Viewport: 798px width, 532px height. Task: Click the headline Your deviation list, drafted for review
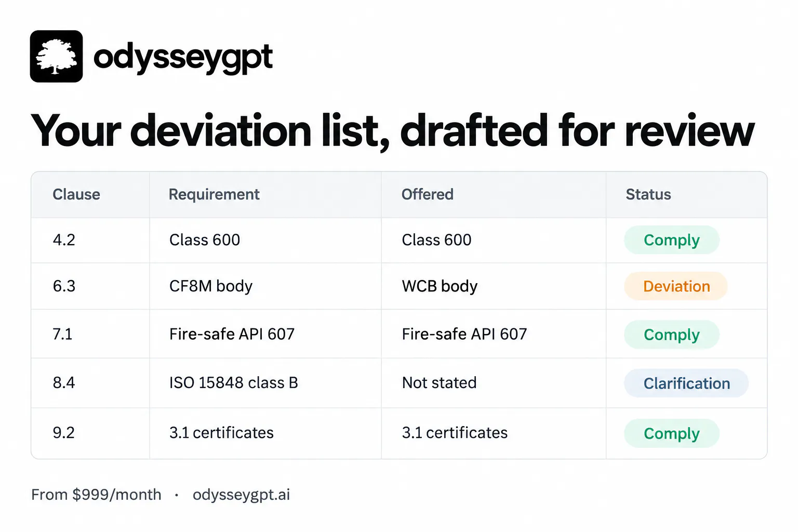pos(392,131)
